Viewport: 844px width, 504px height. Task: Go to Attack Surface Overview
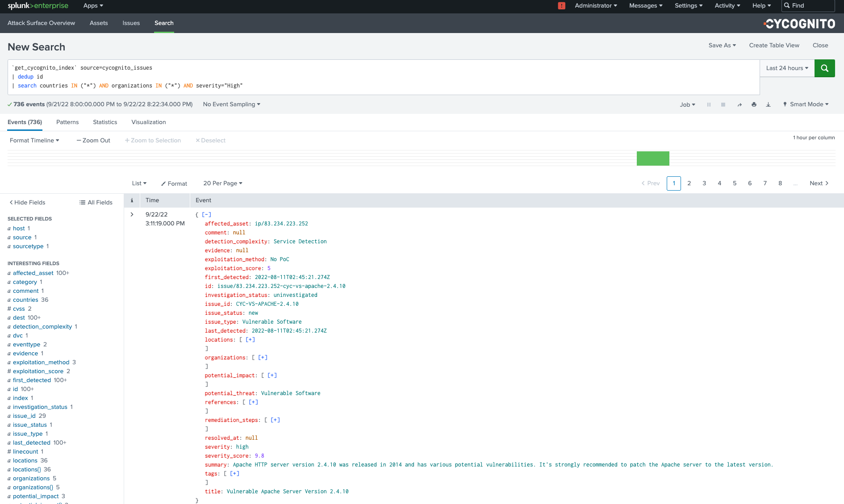(x=41, y=23)
